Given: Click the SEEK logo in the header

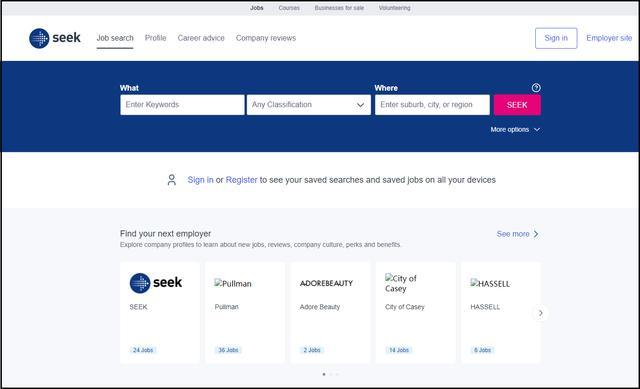Looking at the screenshot, I should pyautogui.click(x=55, y=38).
